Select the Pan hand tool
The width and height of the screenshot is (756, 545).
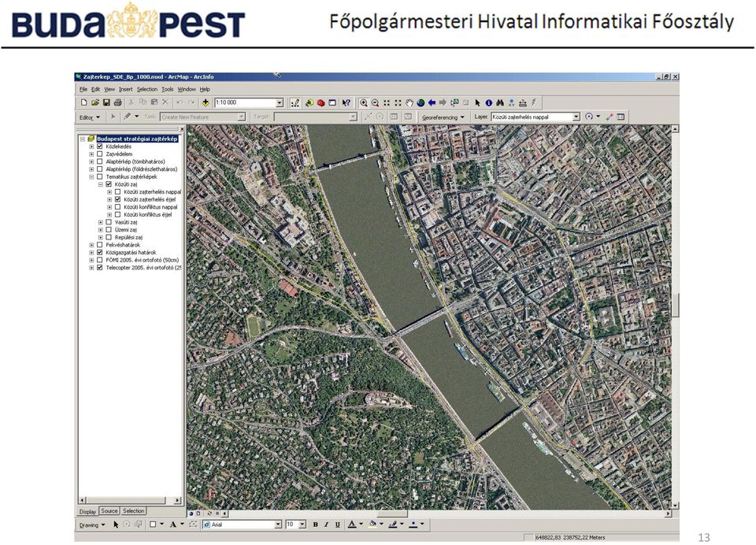tap(409, 102)
